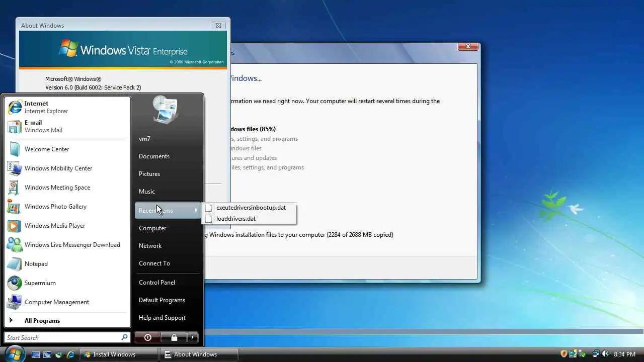
Task: Launch Welcome Center
Action: [x=67, y=149]
